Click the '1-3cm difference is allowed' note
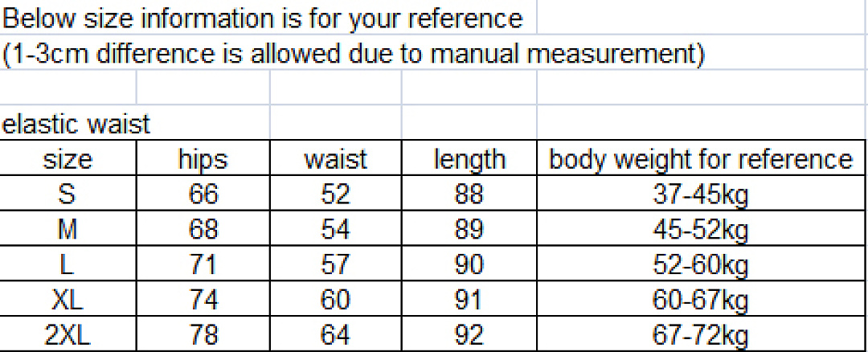Viewport: 868px width, 352px height. pos(354,52)
